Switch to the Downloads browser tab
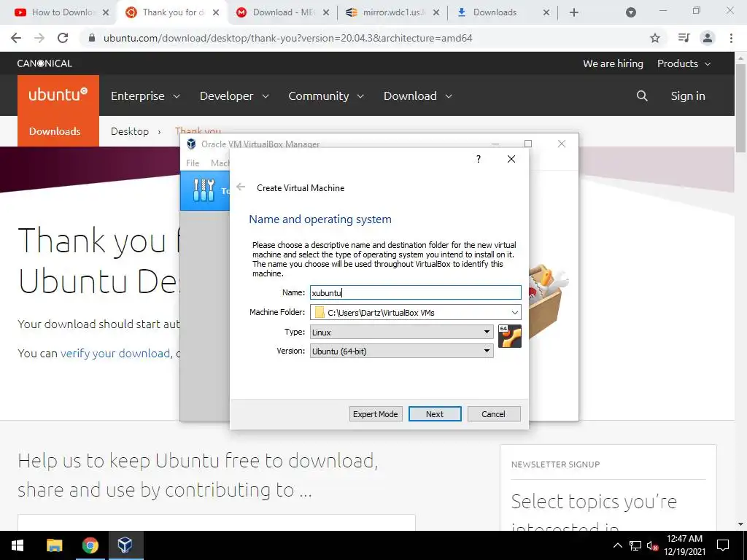The height and width of the screenshot is (560, 747). point(502,12)
